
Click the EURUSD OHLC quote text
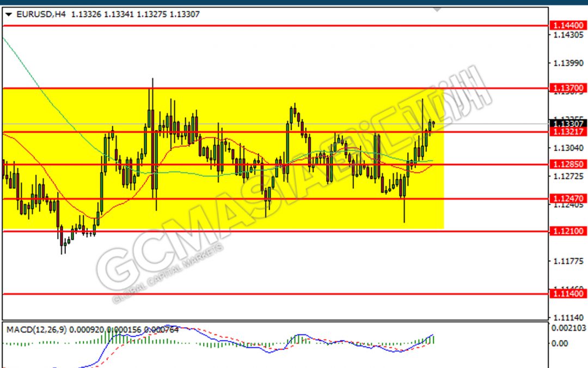tap(109, 15)
